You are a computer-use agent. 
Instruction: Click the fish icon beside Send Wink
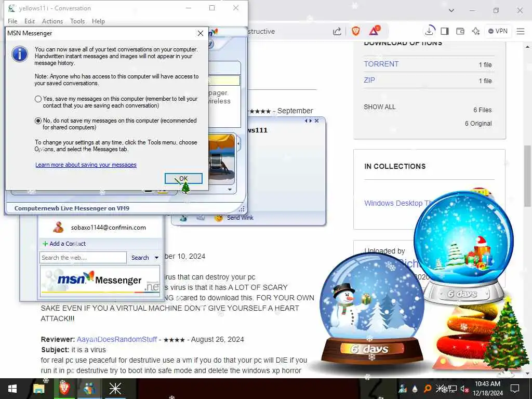(183, 218)
